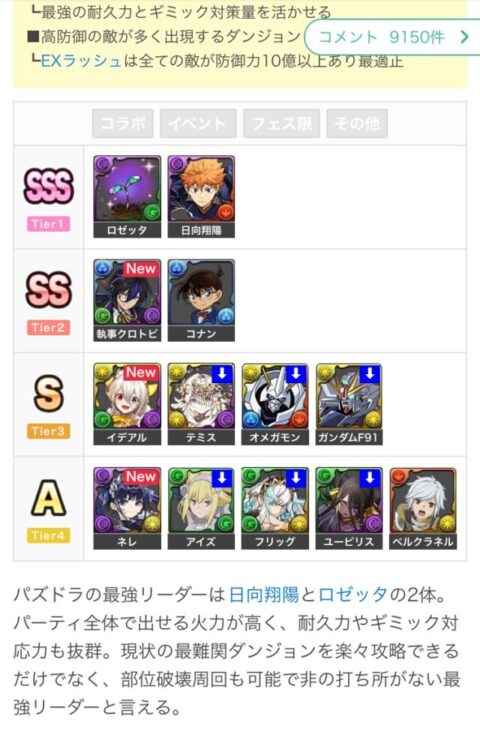The width and height of the screenshot is (480, 746).
Task: Open the フリッグ character icon
Action: [275, 508]
